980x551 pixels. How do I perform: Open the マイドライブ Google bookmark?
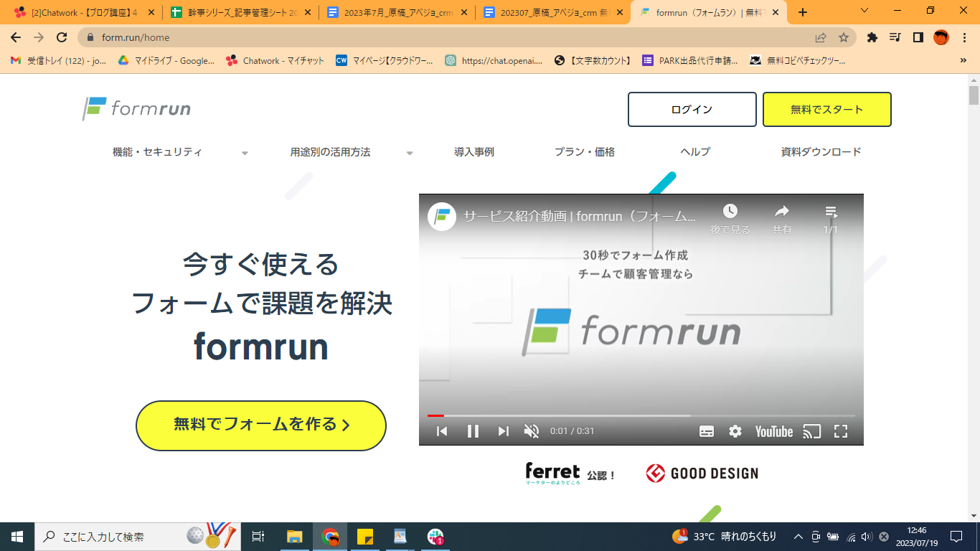click(x=166, y=61)
